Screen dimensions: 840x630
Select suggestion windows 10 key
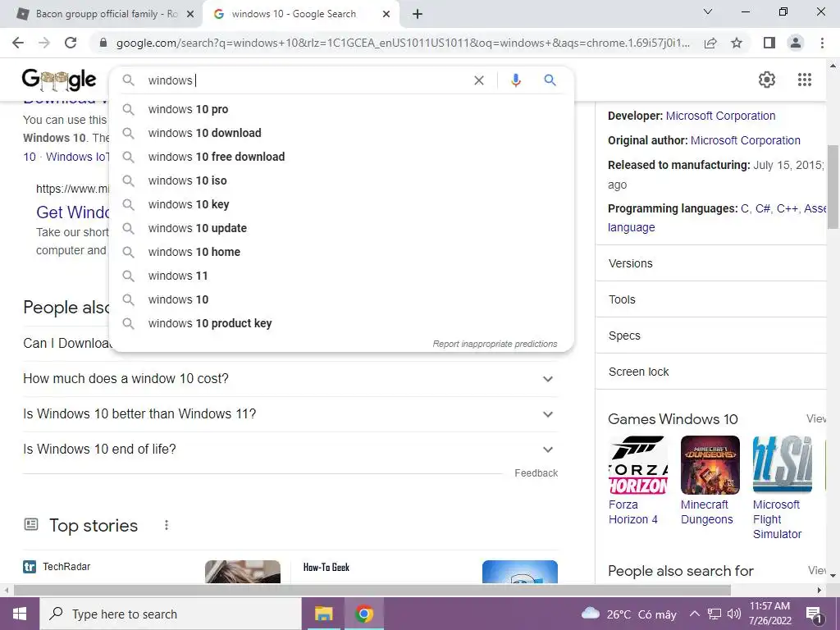pos(342,204)
